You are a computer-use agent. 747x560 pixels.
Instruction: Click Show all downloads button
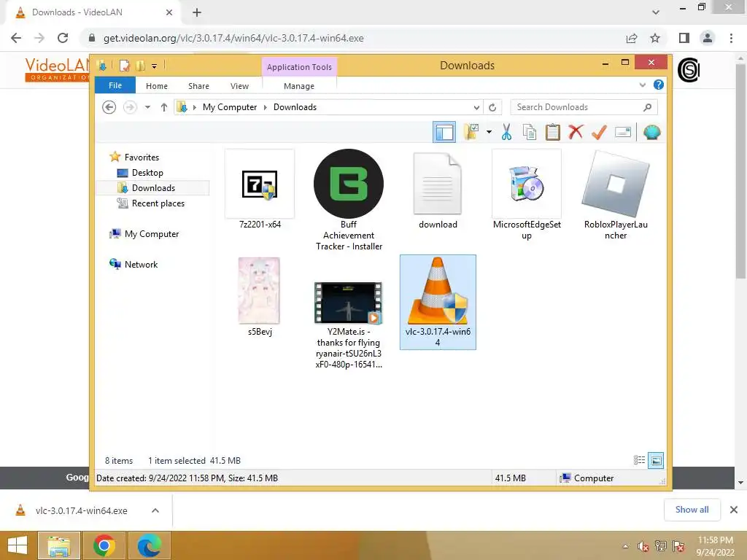692,510
